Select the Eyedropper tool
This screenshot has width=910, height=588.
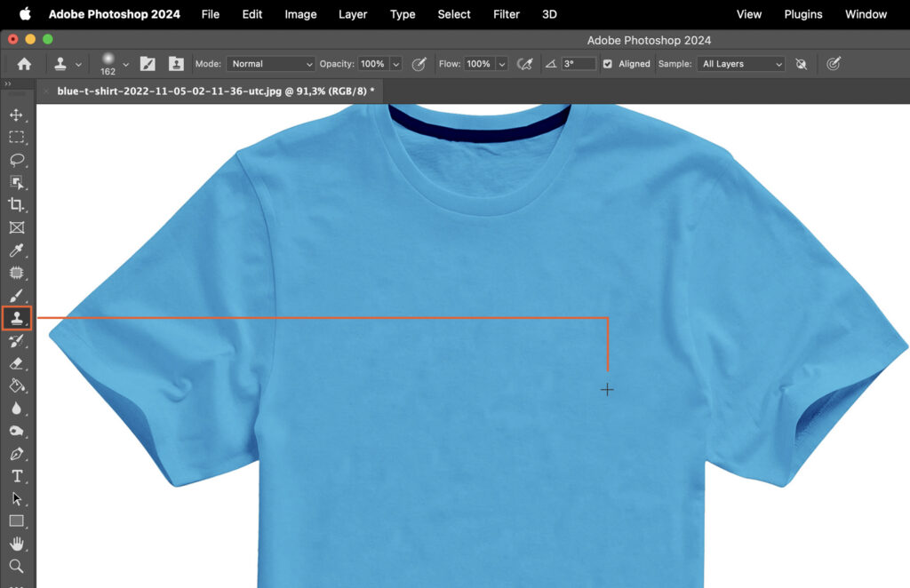click(x=18, y=250)
